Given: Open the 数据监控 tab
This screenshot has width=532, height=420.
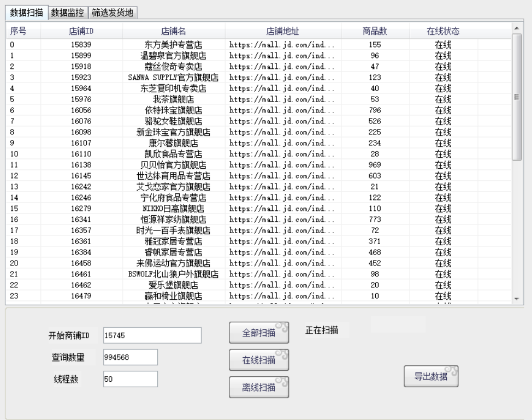Looking at the screenshot, I should pyautogui.click(x=67, y=12).
